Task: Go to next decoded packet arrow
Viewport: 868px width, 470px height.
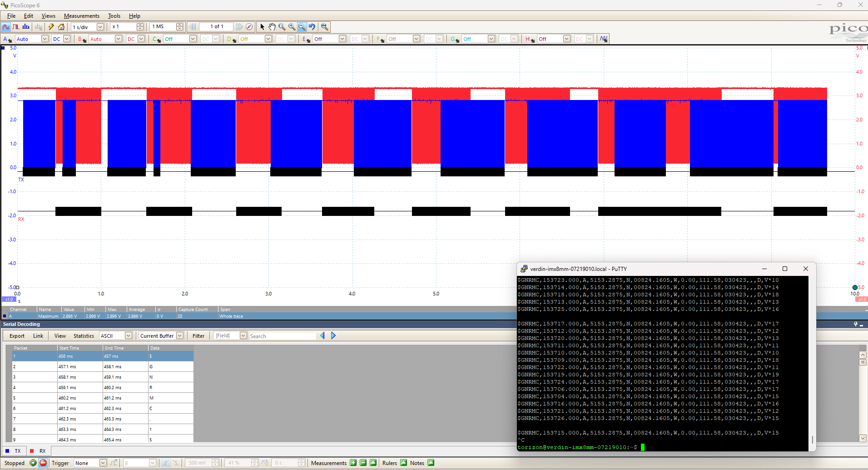Action: pyautogui.click(x=333, y=335)
